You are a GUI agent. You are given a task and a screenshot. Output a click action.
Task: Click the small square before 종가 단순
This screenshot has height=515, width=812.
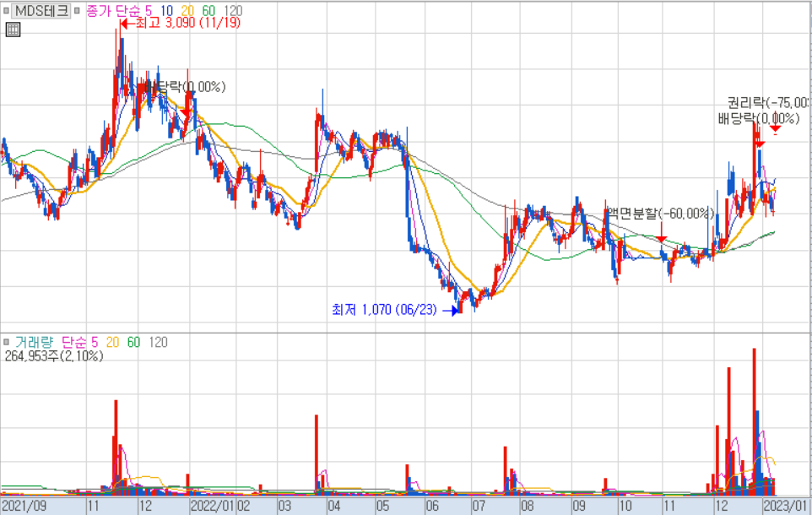77,10
